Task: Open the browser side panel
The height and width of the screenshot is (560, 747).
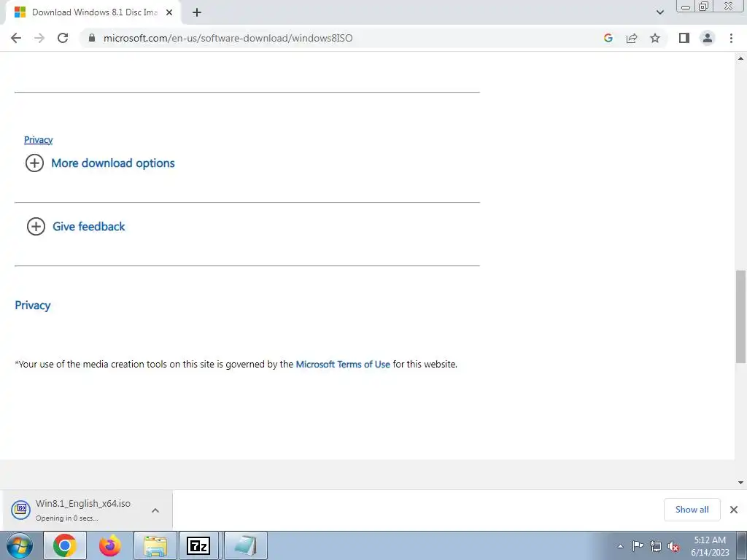Action: tap(684, 38)
